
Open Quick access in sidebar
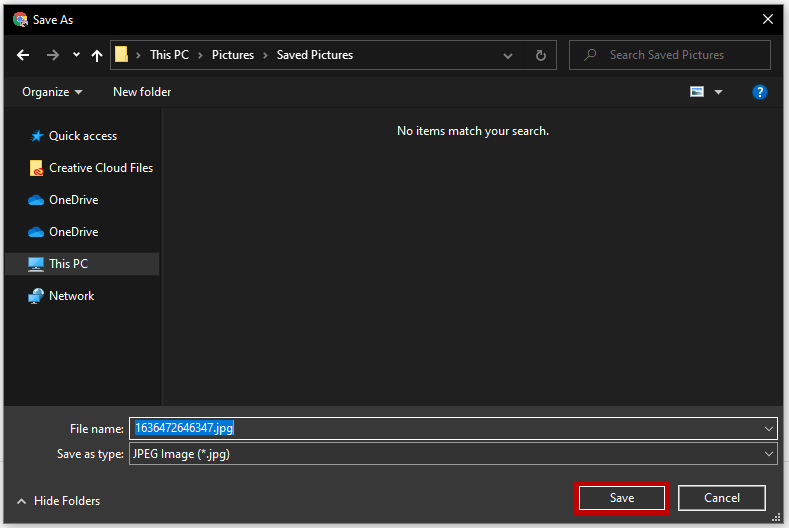(82, 136)
